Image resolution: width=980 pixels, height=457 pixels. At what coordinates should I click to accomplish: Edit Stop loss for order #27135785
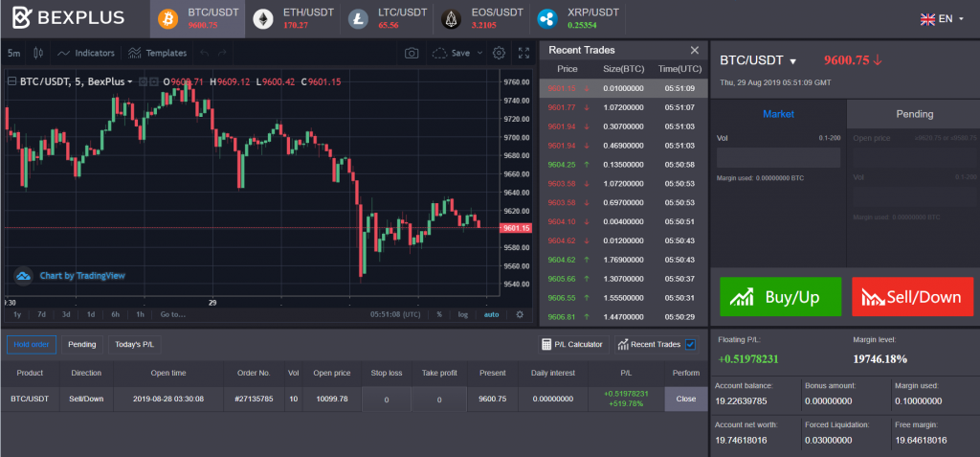(x=387, y=400)
